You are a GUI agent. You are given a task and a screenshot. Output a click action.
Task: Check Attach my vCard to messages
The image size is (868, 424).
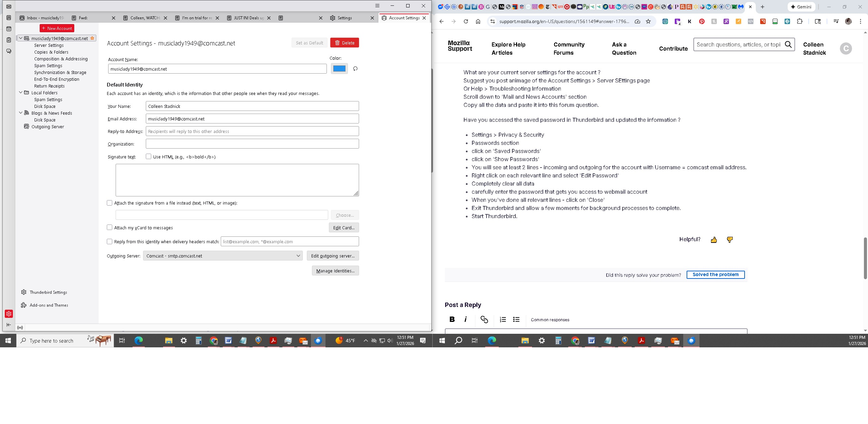(x=110, y=228)
